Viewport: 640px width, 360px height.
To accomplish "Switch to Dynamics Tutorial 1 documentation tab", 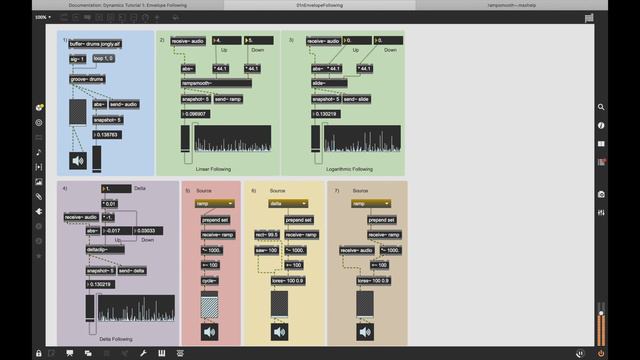I will click(x=128, y=5).
